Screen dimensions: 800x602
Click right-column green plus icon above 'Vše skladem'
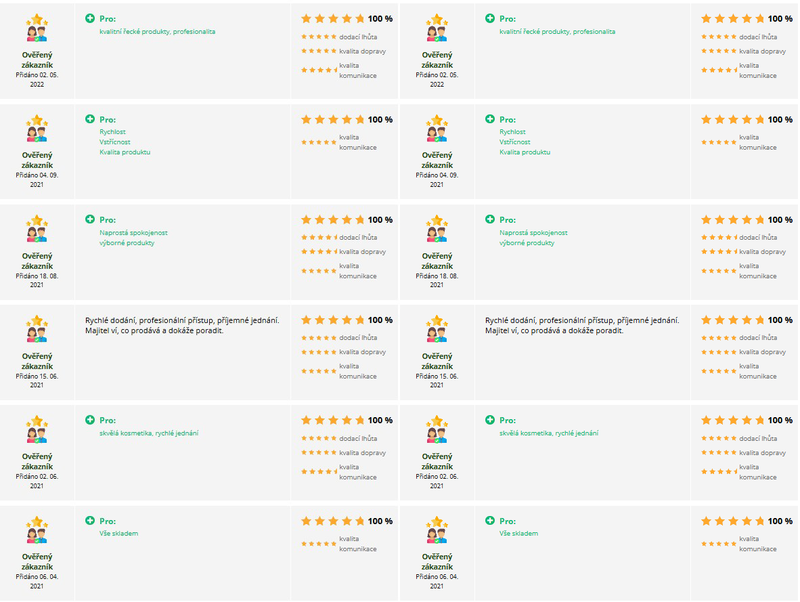[490, 520]
